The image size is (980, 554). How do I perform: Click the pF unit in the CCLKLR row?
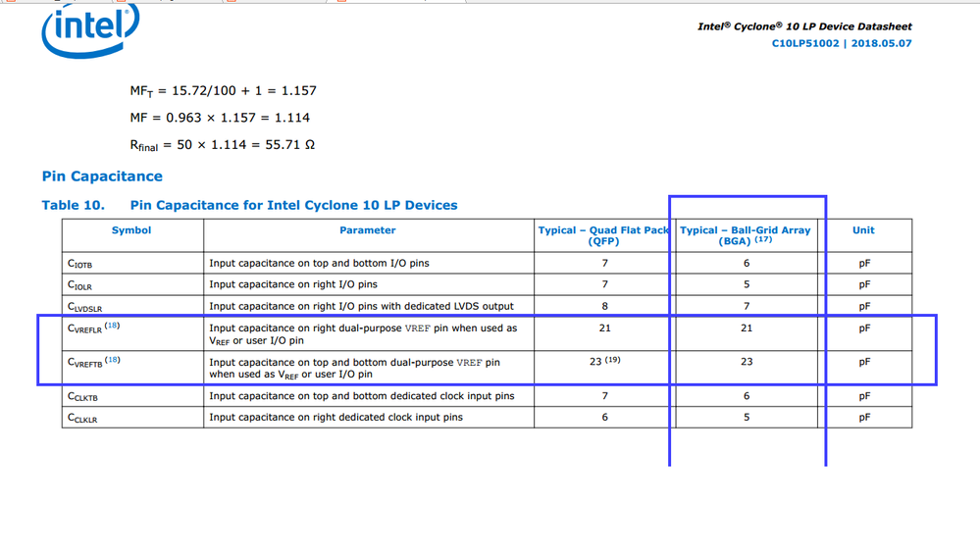864,418
